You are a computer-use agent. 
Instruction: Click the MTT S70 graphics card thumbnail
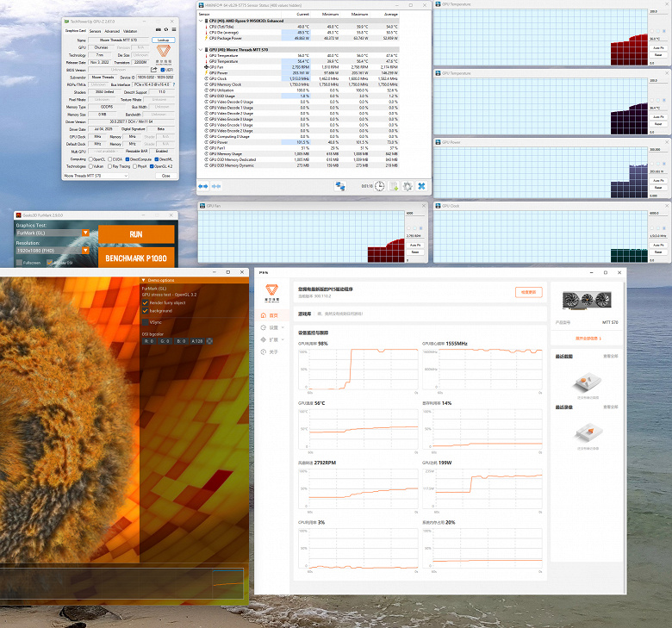coord(587,300)
